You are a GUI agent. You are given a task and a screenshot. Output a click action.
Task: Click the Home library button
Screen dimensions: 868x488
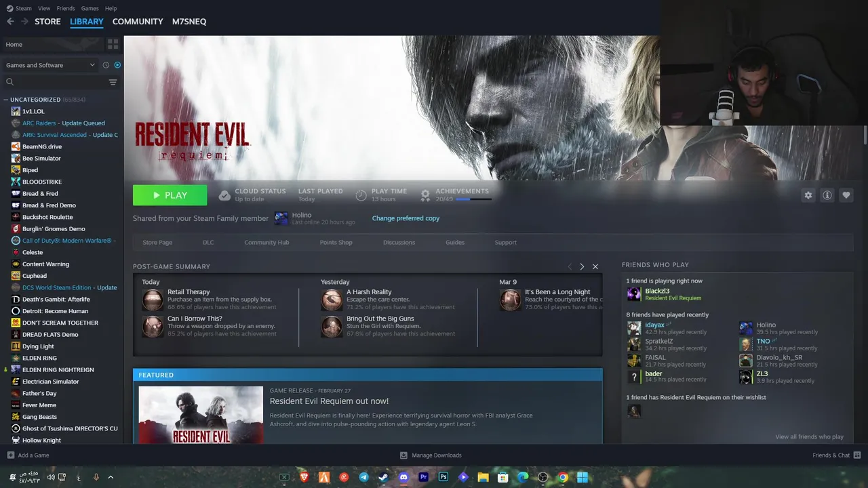(54, 44)
